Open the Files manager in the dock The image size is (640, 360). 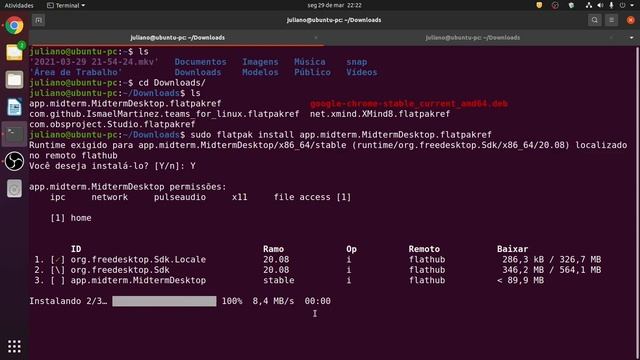(x=14, y=80)
